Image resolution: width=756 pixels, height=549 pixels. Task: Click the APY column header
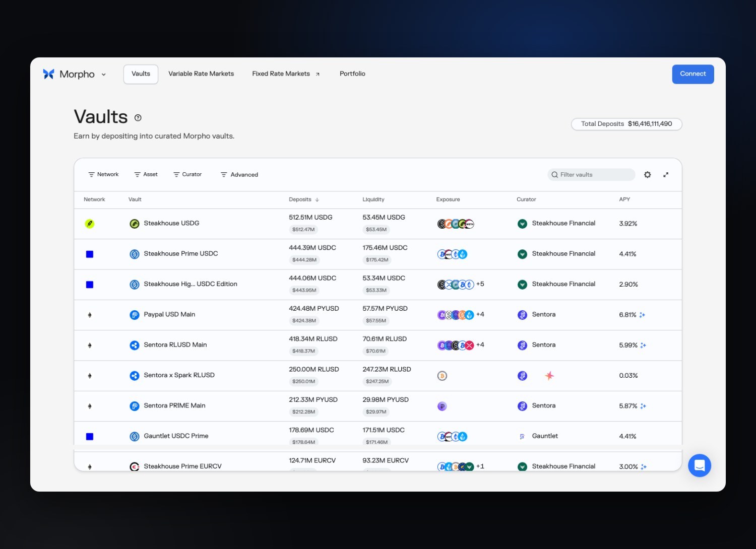pos(624,199)
